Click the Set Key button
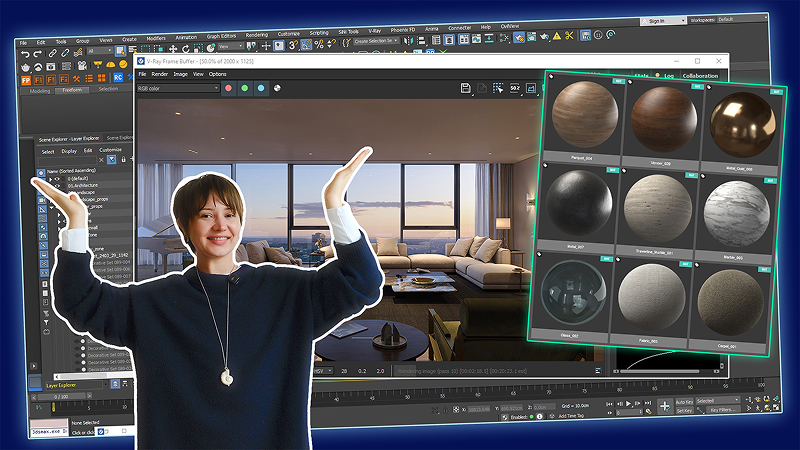 [x=684, y=410]
